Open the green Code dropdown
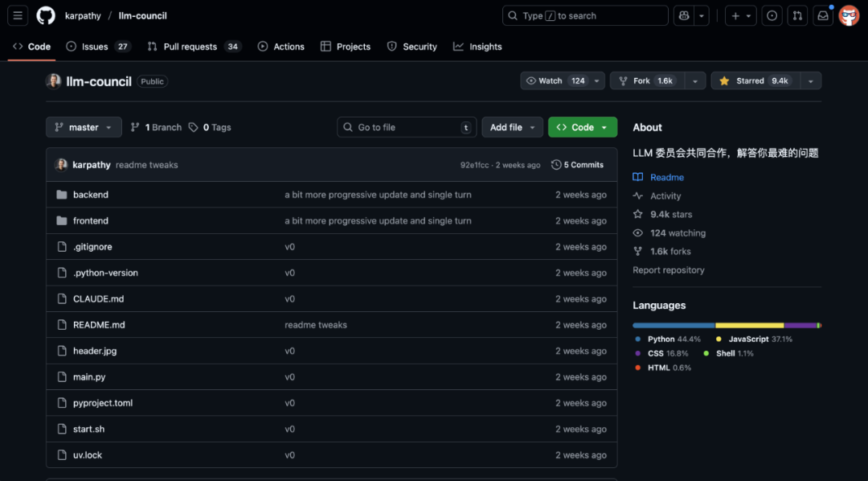Viewport: 868px width, 481px height. click(x=582, y=127)
